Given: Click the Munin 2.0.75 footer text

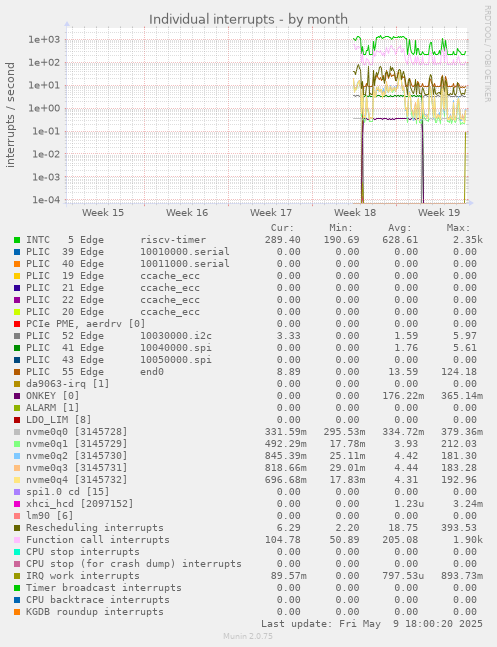Looking at the screenshot, I should [x=248, y=636].
